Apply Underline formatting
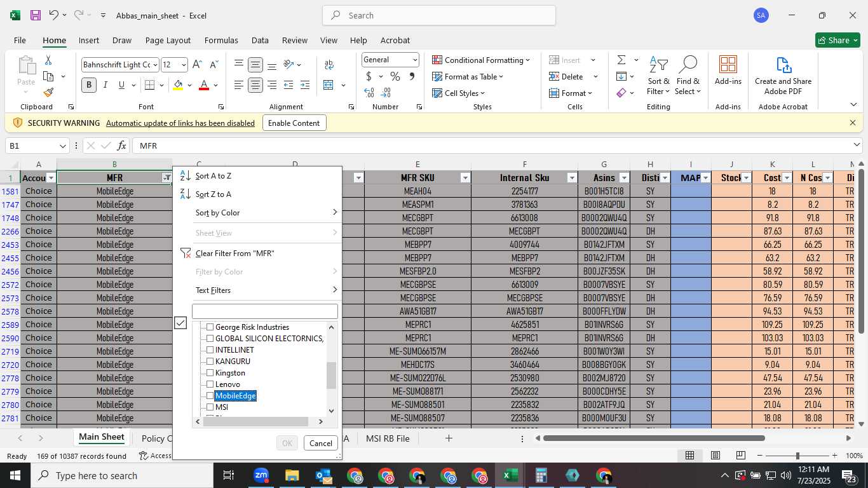The width and height of the screenshot is (868, 488). tap(121, 85)
